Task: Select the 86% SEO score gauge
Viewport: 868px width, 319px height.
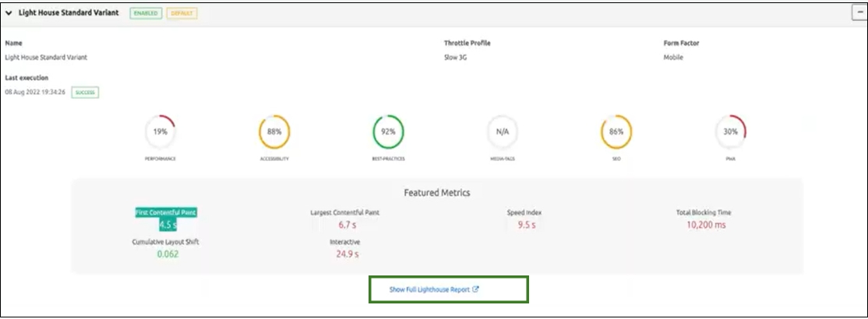Action: point(616,132)
